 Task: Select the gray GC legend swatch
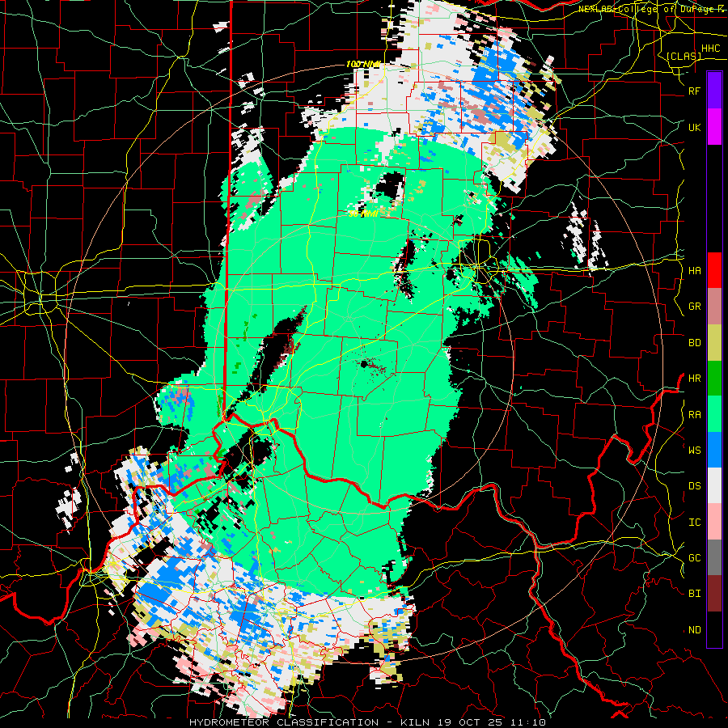coord(714,557)
